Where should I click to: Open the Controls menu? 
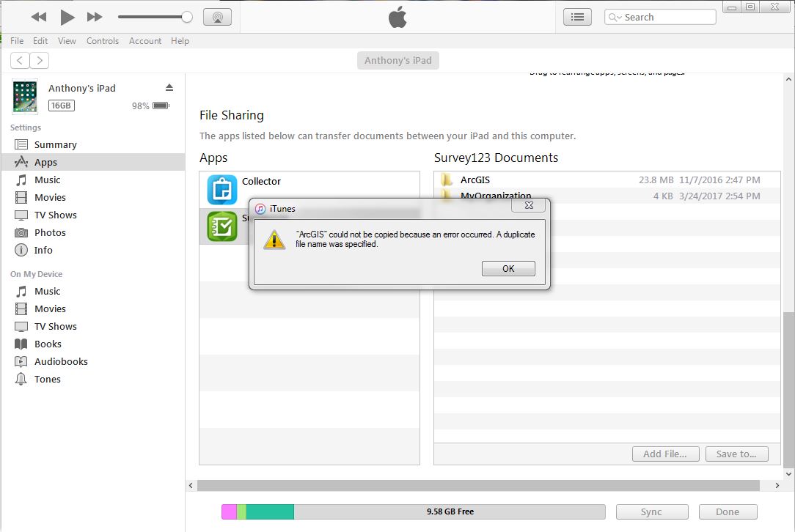[103, 41]
